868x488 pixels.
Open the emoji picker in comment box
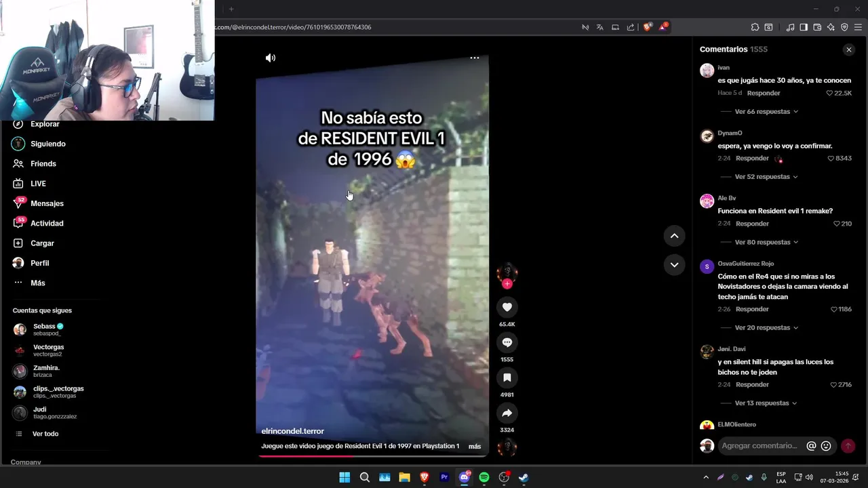(x=826, y=446)
